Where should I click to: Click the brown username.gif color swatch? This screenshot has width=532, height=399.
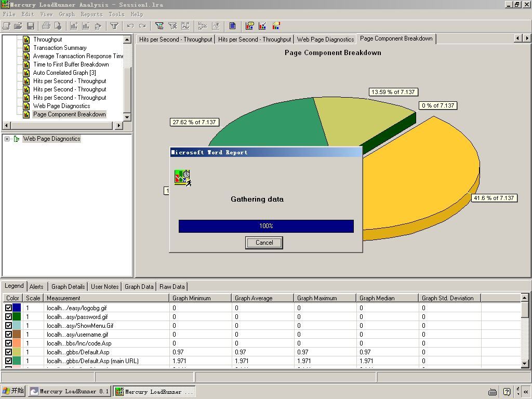click(17, 334)
